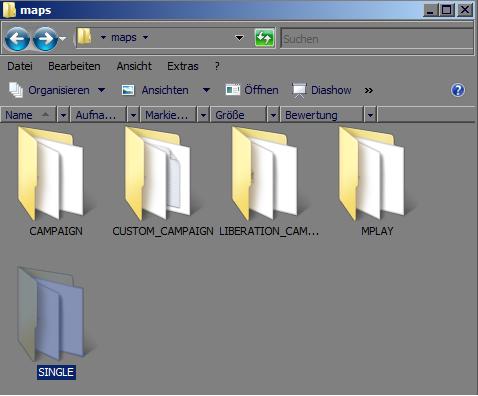This screenshot has height=396, width=478.
Task: Open help via blue question mark icon
Action: tap(458, 90)
